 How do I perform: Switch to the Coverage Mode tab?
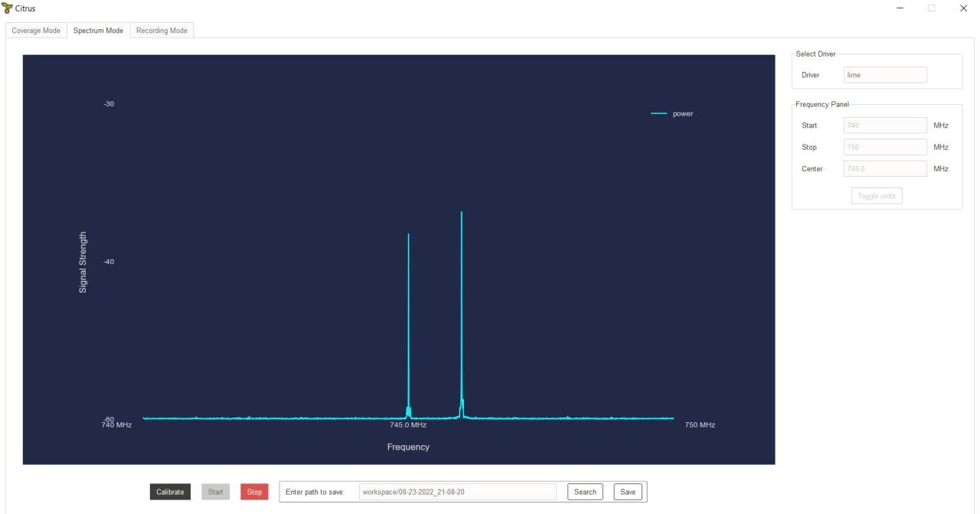tap(36, 31)
